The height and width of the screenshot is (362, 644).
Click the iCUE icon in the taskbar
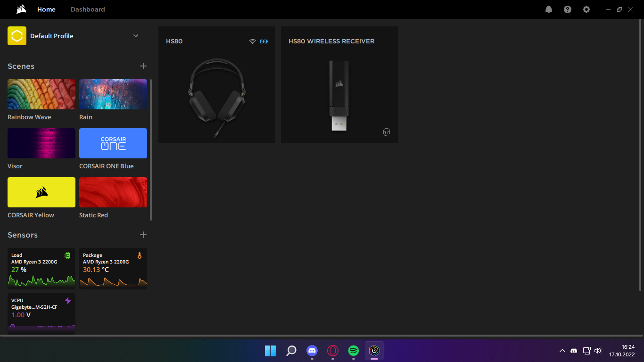374,351
